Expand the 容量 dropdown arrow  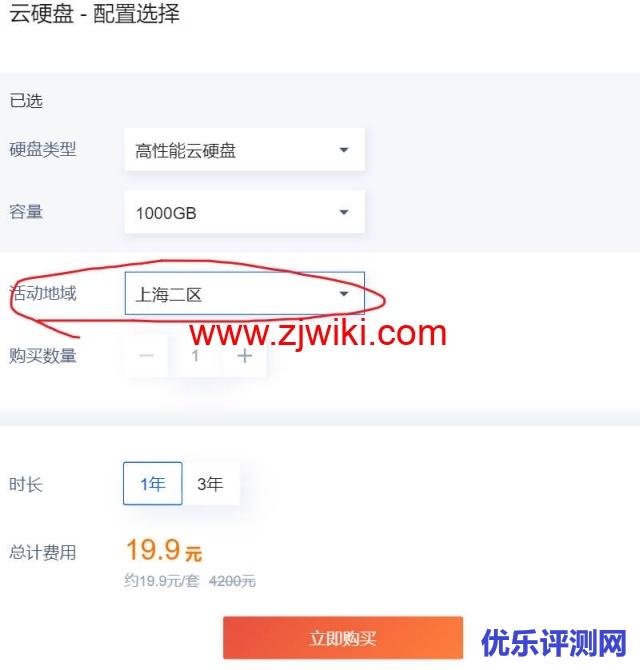(x=343, y=212)
